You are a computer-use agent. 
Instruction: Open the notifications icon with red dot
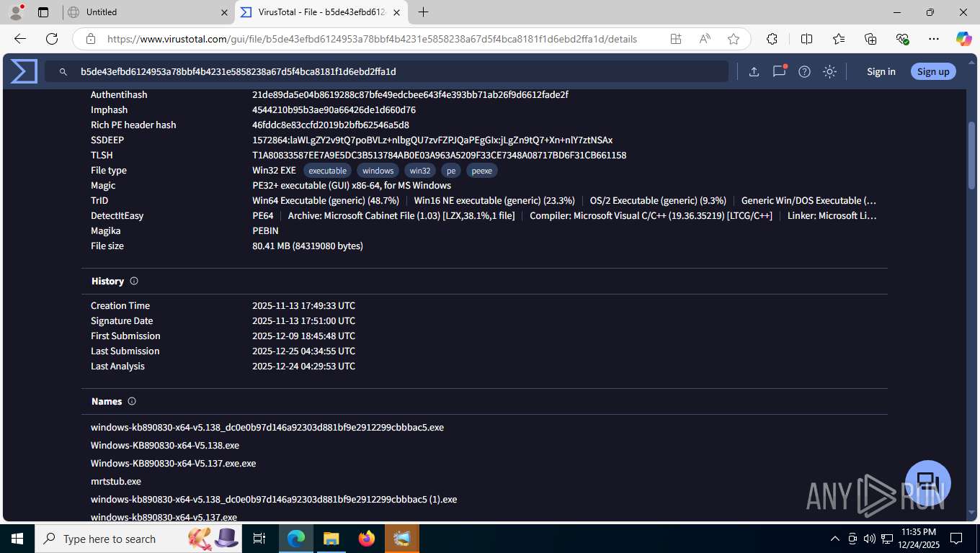click(779, 71)
